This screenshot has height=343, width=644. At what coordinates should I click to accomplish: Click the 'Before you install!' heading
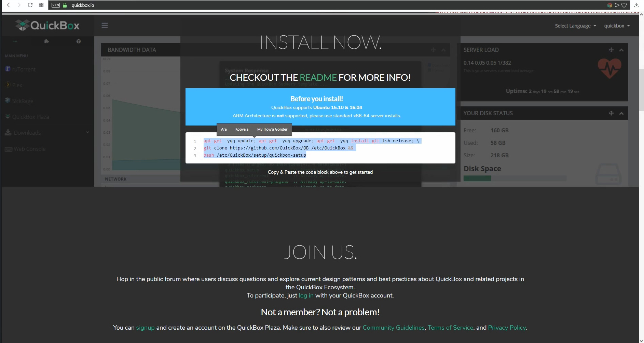click(x=317, y=98)
